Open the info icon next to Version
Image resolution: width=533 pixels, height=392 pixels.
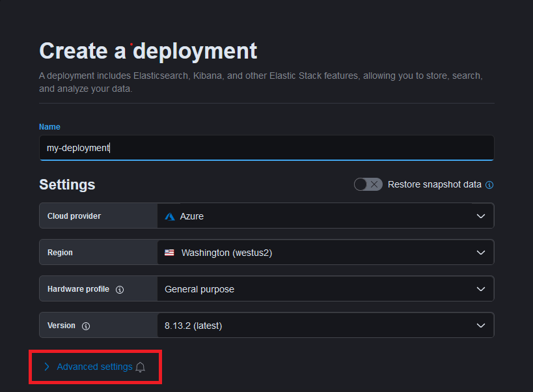tap(86, 326)
